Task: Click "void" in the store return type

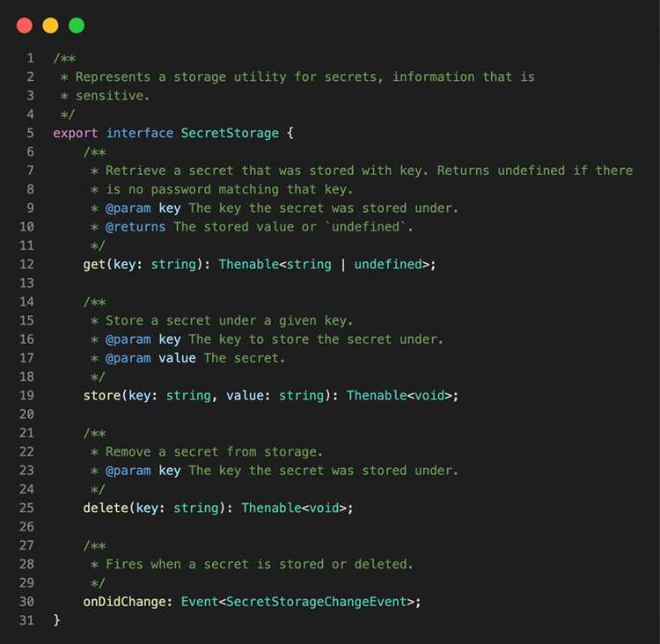Action: tap(429, 396)
